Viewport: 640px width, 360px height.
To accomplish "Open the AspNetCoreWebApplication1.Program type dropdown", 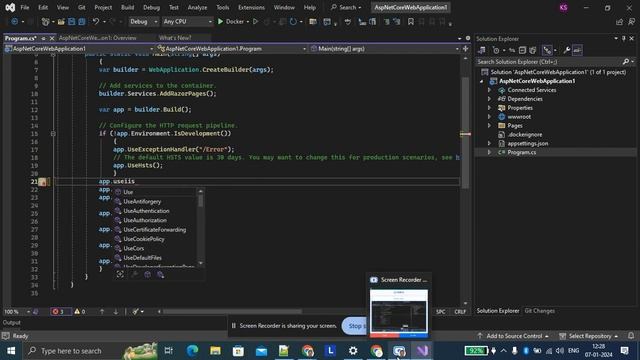I will click(x=231, y=49).
